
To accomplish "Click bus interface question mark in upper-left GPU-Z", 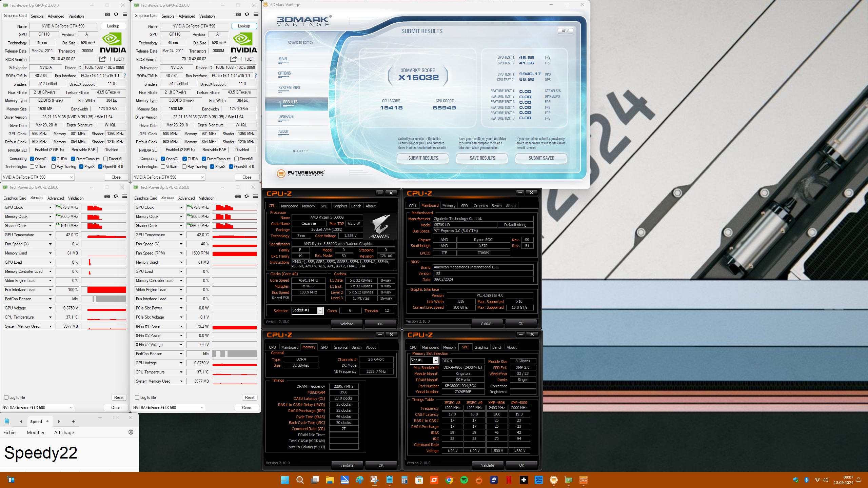I will point(125,76).
